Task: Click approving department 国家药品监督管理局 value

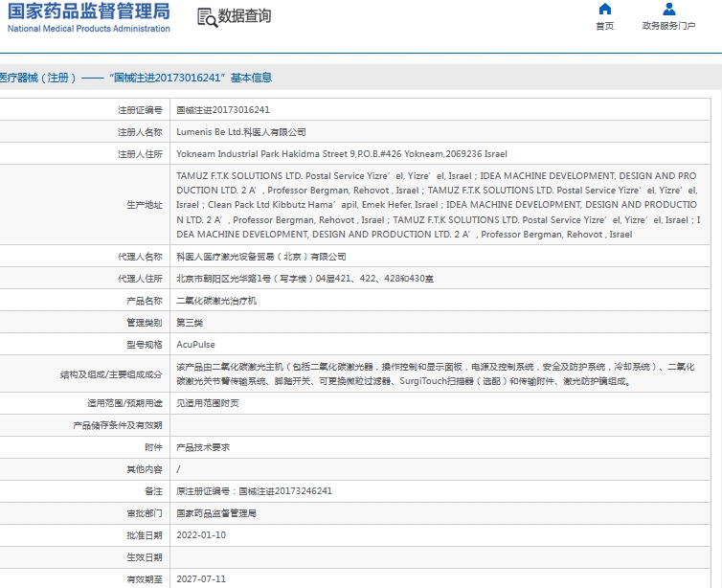Action: (216, 513)
